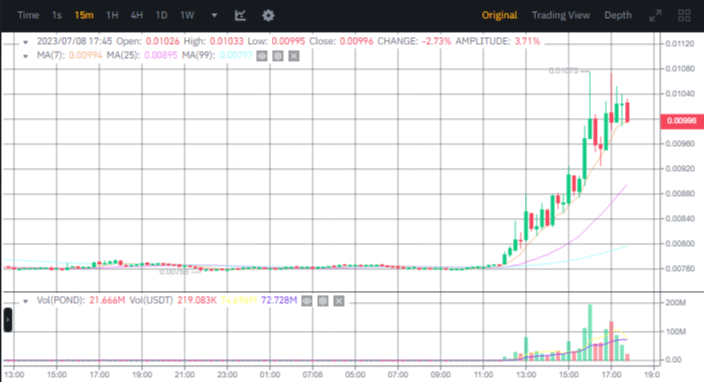Screen dimensions: 704x382
Task: Select the 1s interval
Action: tap(57, 15)
